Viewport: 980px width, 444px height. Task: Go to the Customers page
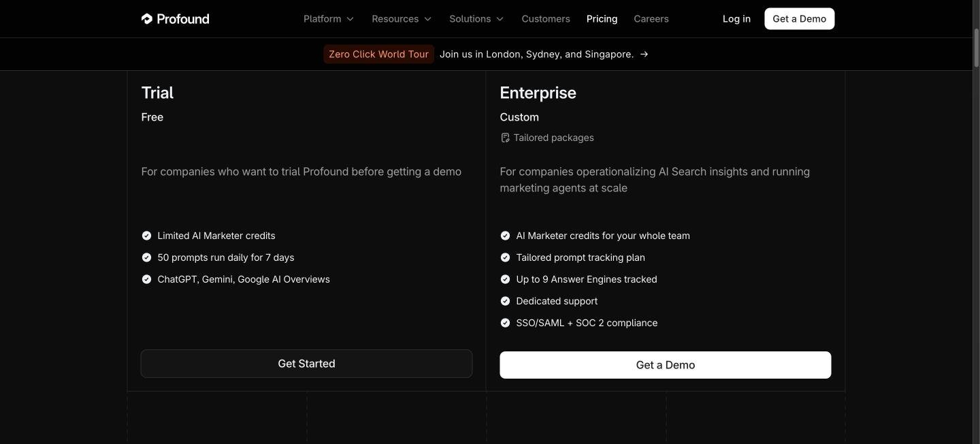(546, 19)
